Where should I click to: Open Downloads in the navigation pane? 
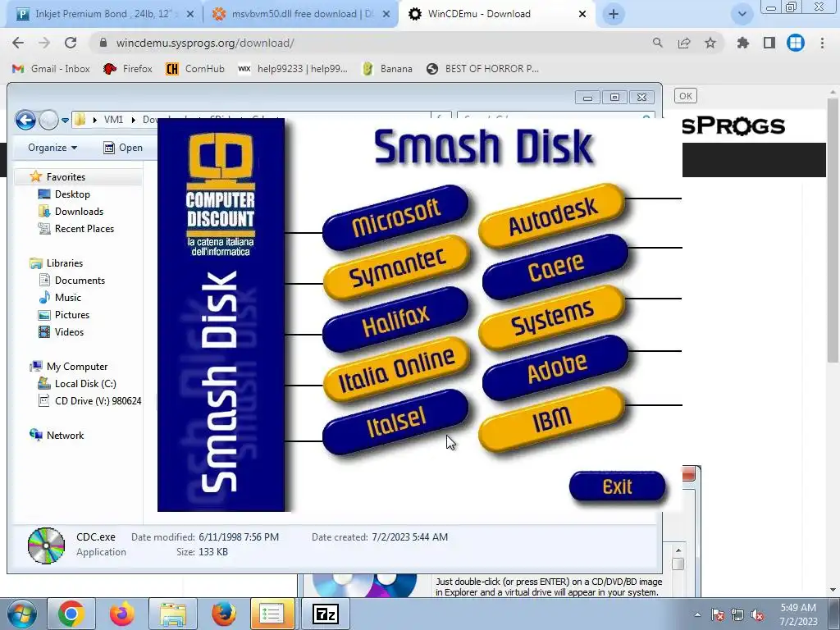tap(79, 211)
